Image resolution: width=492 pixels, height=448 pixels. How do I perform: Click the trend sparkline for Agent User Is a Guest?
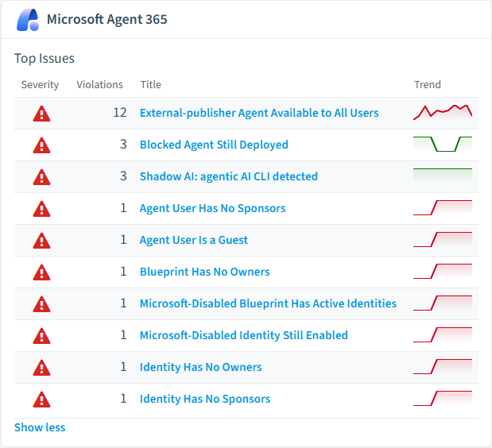click(x=443, y=240)
